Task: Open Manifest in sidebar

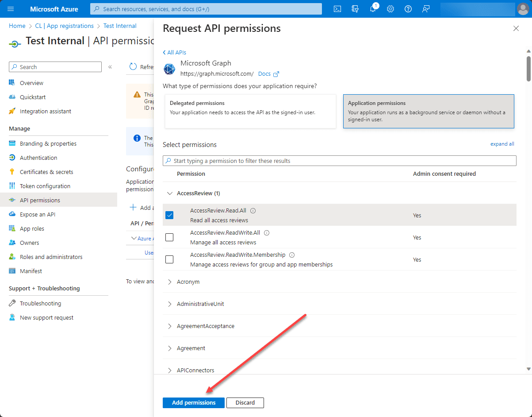Action: coord(31,271)
